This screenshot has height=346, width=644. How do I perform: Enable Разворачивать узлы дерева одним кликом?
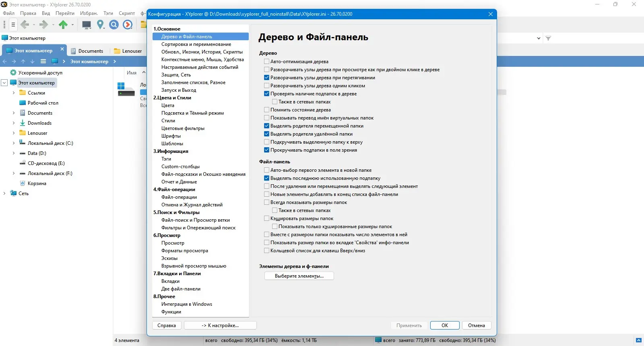pyautogui.click(x=266, y=86)
